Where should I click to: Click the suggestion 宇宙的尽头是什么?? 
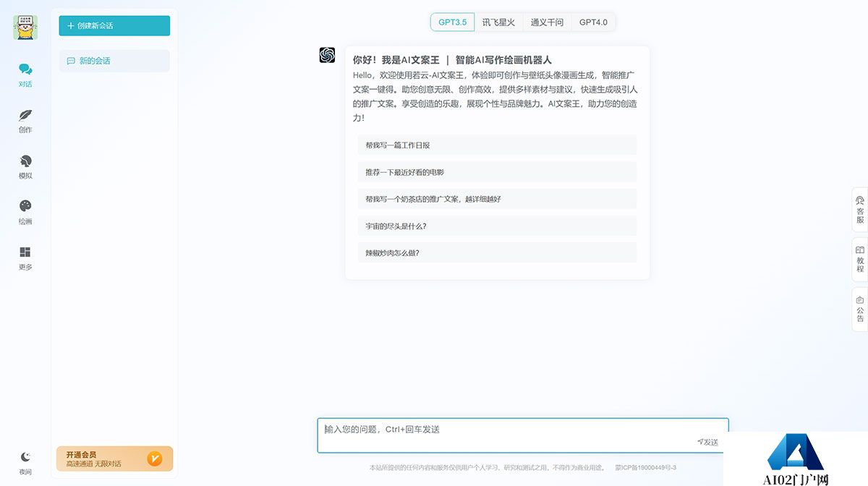pos(497,226)
